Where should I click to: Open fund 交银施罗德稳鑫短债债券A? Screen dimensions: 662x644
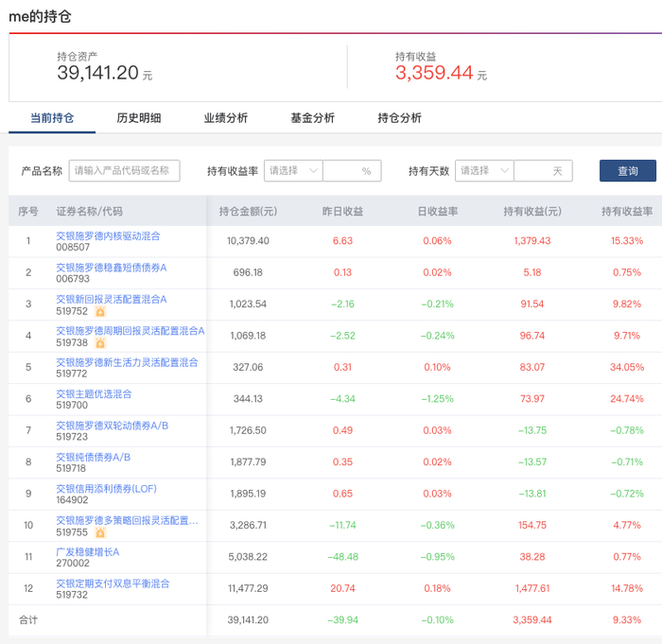pos(112,268)
